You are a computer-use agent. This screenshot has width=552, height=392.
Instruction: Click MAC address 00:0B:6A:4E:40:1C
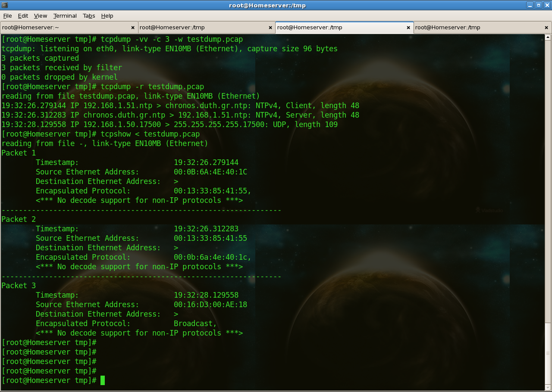pos(210,172)
